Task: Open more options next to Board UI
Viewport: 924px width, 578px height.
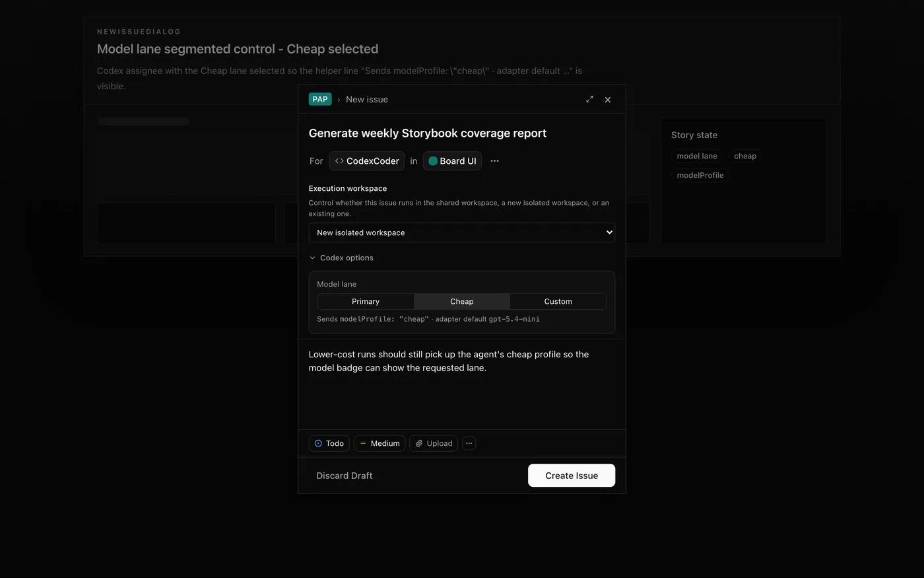Action: click(x=495, y=161)
